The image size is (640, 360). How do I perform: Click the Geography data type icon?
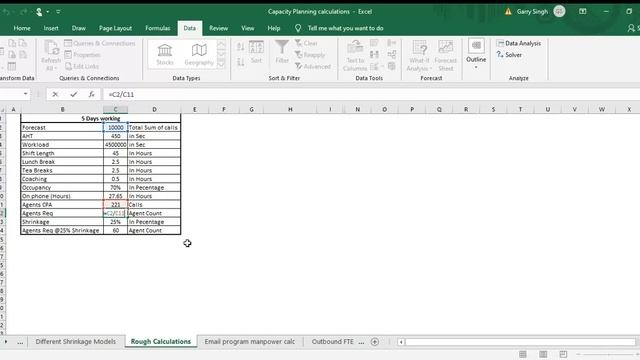pos(199,54)
